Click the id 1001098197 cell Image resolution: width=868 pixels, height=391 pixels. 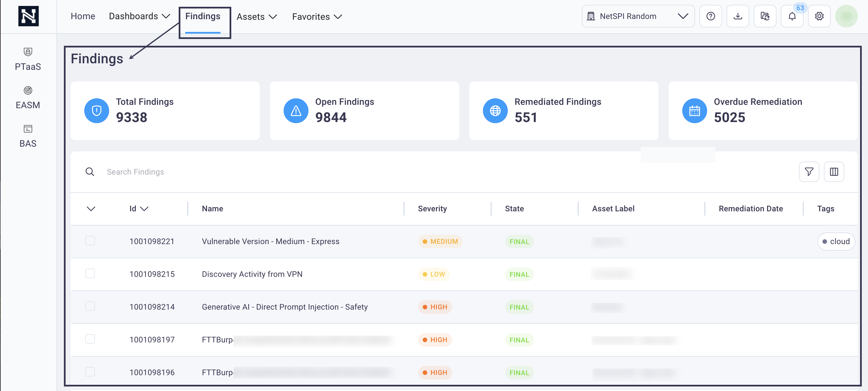[152, 340]
